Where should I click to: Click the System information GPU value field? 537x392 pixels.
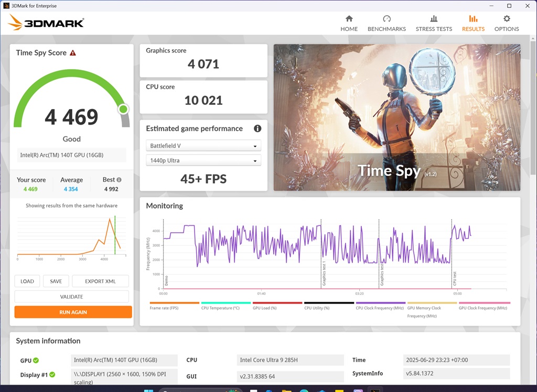(124, 360)
